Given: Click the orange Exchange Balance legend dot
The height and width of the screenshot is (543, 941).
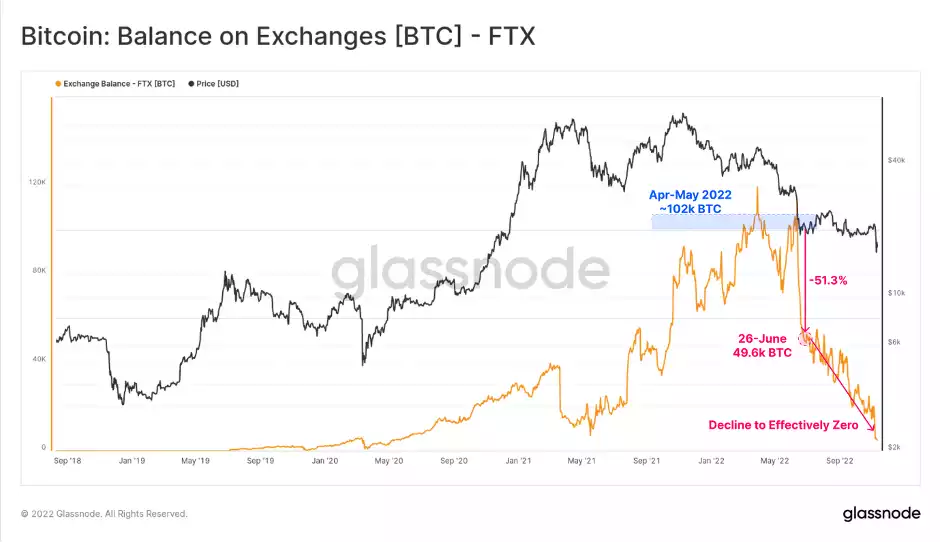Looking at the screenshot, I should click(x=58, y=84).
